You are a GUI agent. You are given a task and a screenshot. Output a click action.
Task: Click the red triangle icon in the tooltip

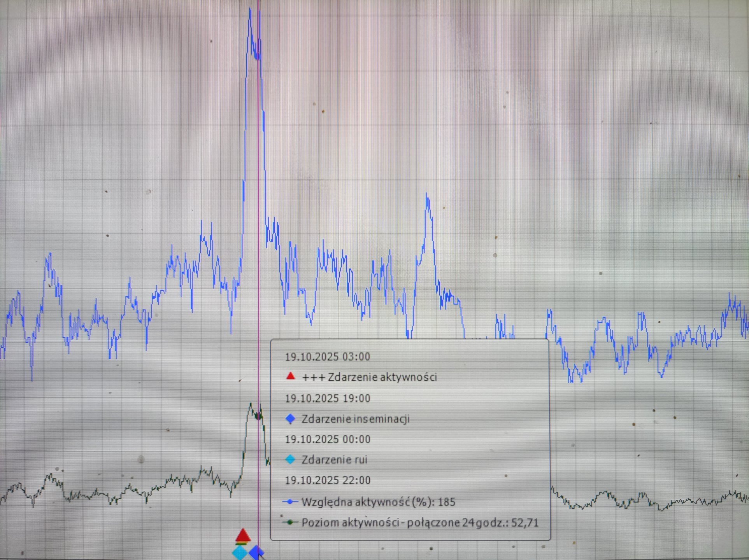(290, 376)
